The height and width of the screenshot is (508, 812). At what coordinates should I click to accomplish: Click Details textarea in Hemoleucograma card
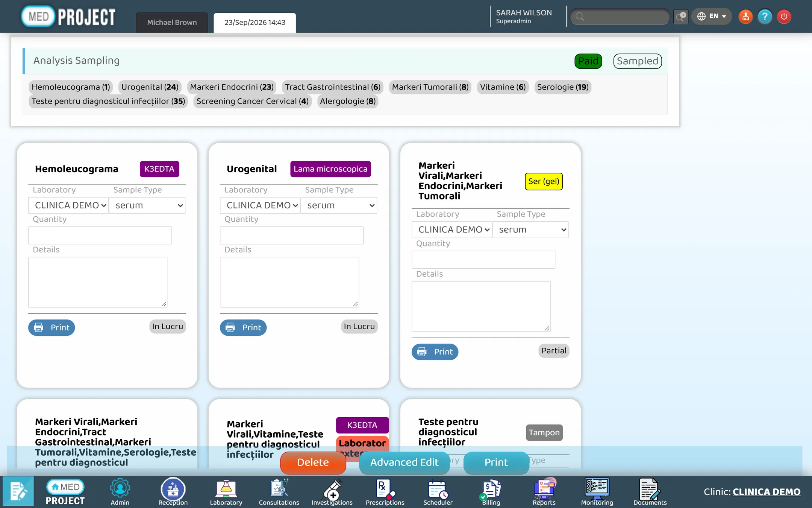click(x=98, y=282)
